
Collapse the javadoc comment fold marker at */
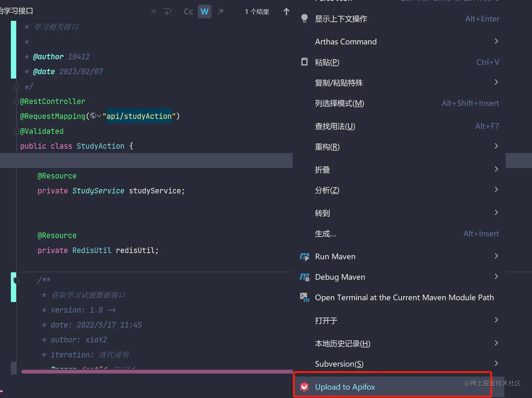[x=16, y=86]
